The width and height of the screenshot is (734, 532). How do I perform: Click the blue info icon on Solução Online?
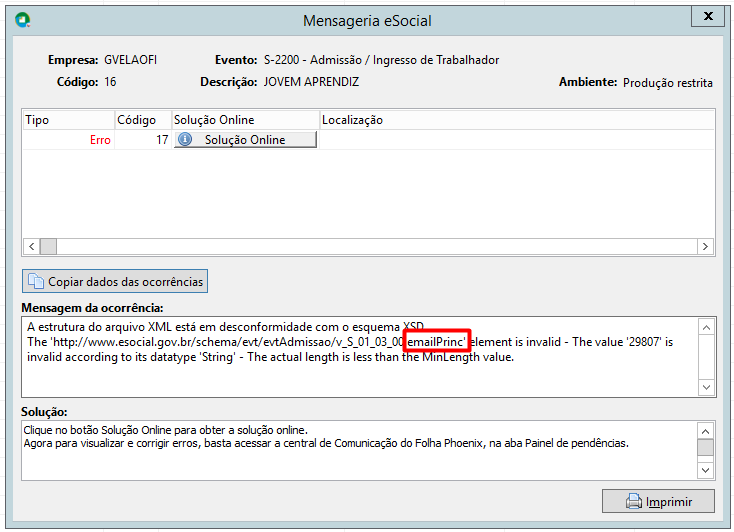coord(185,139)
